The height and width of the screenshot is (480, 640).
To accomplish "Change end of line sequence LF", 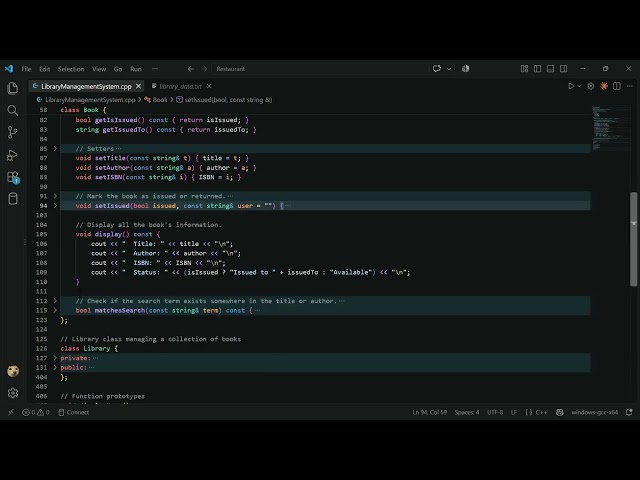I will 514,412.
